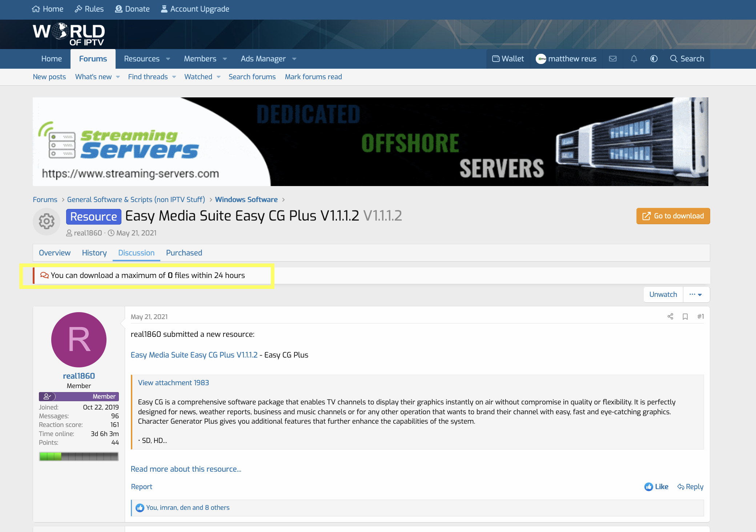Open General Software & Scripts breadcrumb
This screenshot has height=532, width=756.
coord(136,199)
